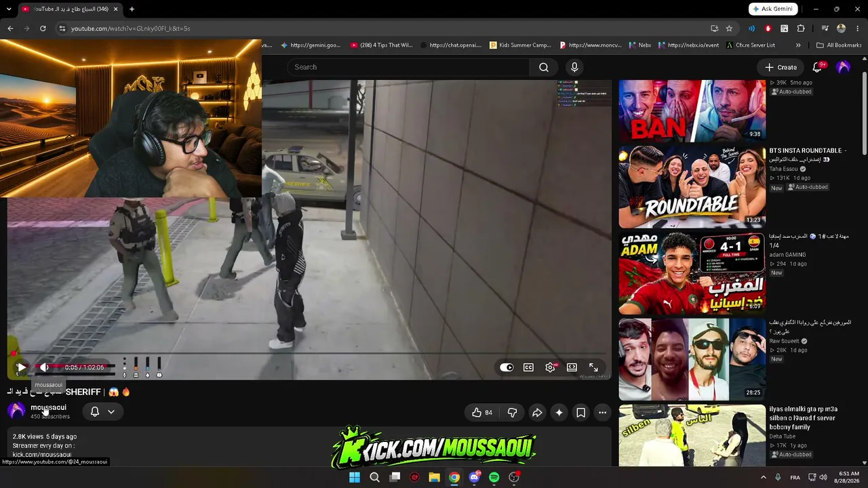Open Spotify from the taskbar
This screenshot has height=488, width=868.
[x=494, y=477]
